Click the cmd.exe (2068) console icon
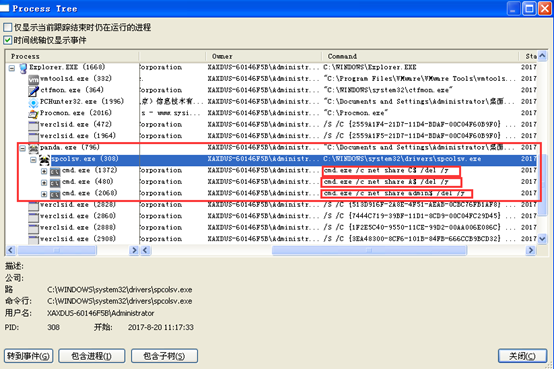 55,194
